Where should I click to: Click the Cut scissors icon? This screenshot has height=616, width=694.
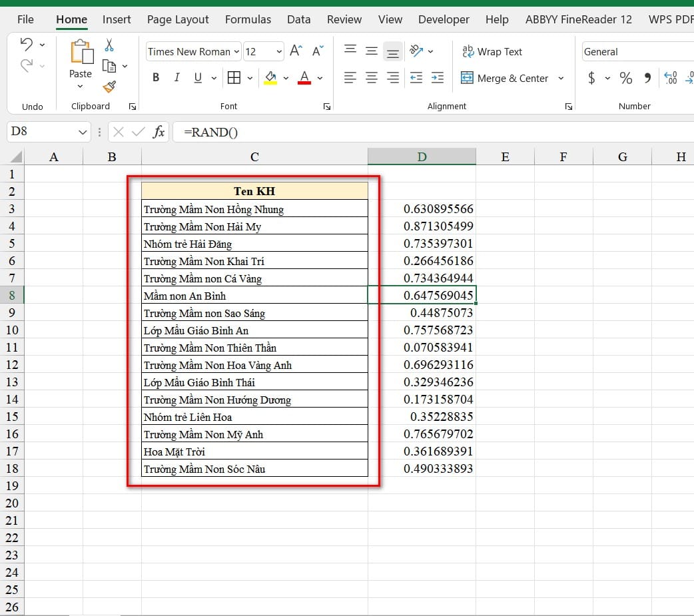click(x=109, y=45)
